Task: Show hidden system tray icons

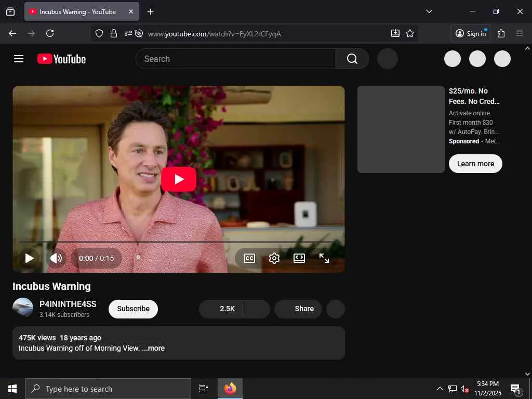Action: pos(440,389)
